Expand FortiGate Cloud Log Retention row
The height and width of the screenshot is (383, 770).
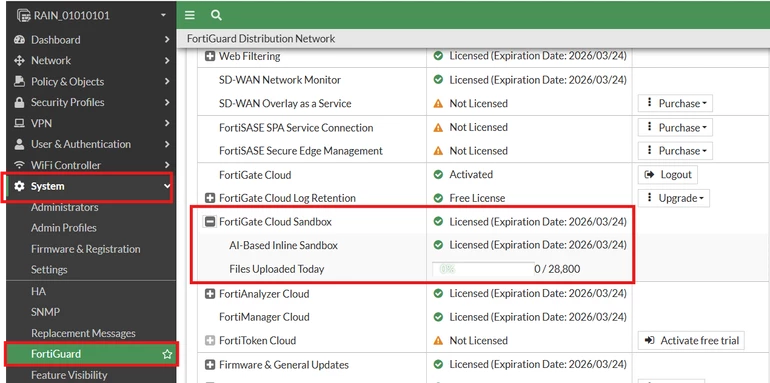[210, 198]
